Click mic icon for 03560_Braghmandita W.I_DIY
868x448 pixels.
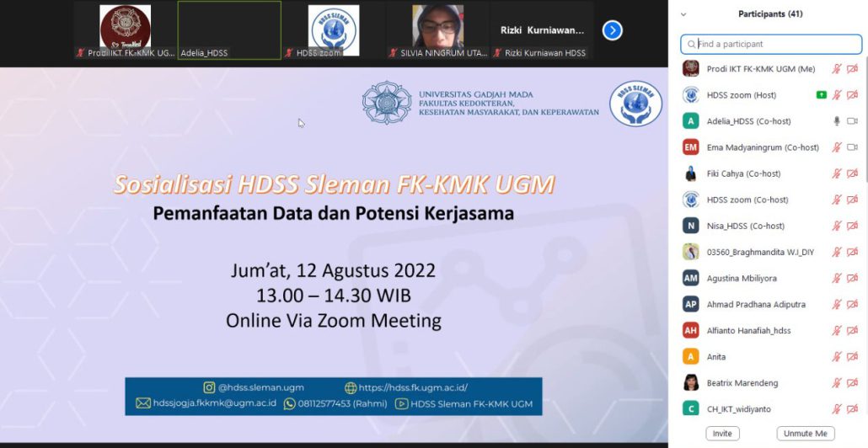pos(837,252)
